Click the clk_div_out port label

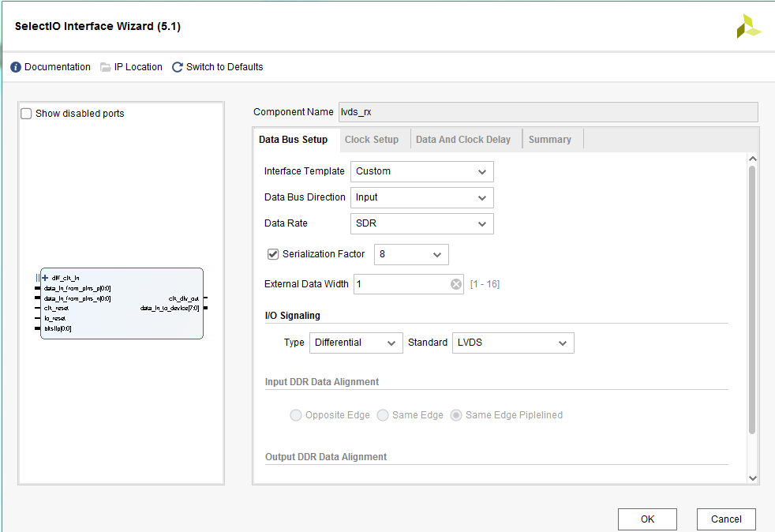[x=183, y=298]
